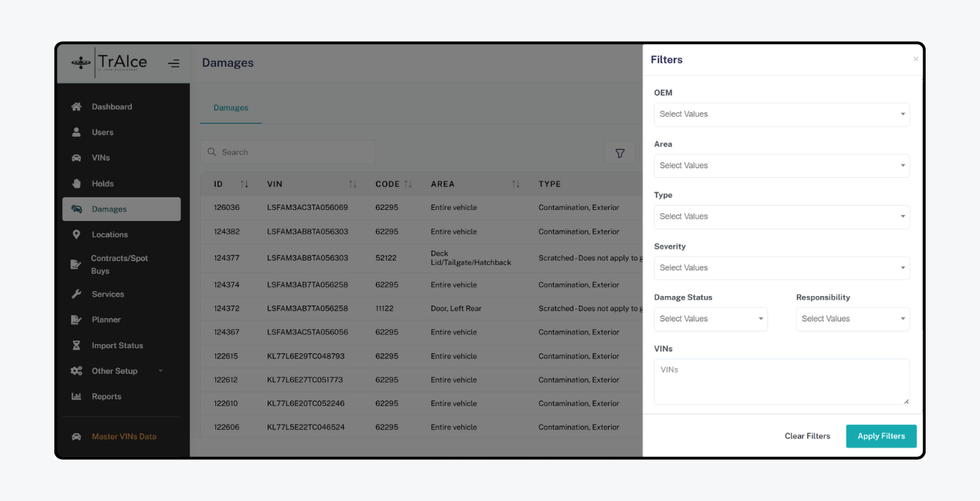
Task: Toggle sort on the AREA column
Action: click(x=516, y=184)
